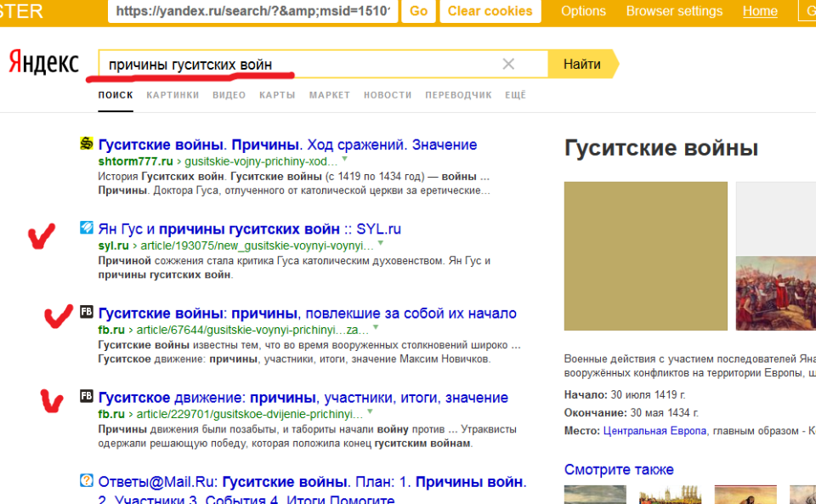Expand the shtorm777.ru result URL dropdown arrow

tap(344, 159)
